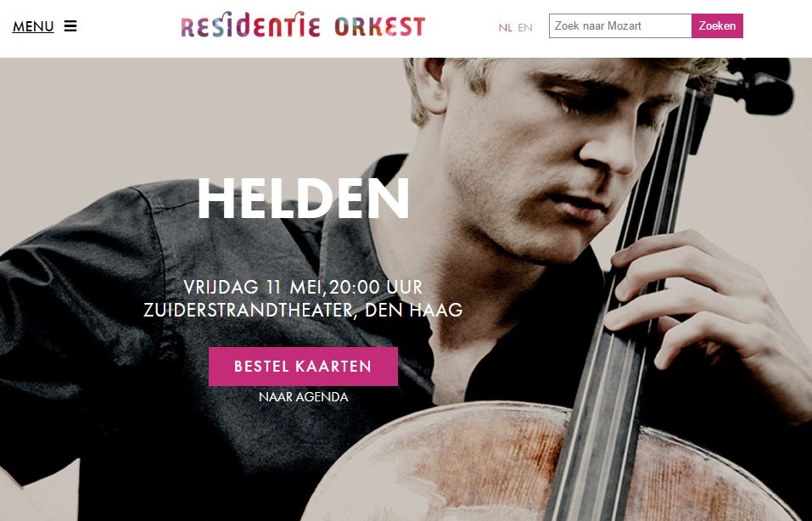Focus the 'Zoek naar Mozart' search field
The width and height of the screenshot is (812, 521).
coord(620,26)
